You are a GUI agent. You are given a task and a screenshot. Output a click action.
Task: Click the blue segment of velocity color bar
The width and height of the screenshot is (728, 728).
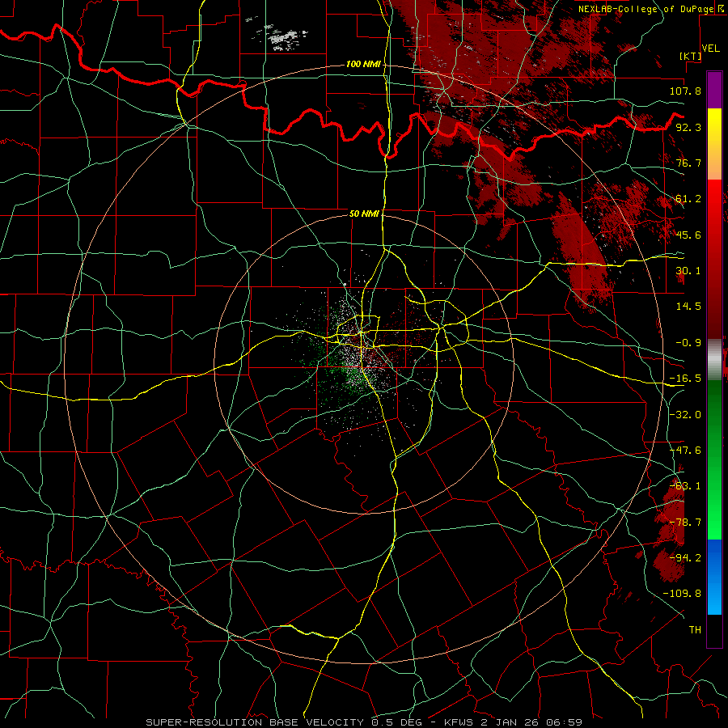714,577
